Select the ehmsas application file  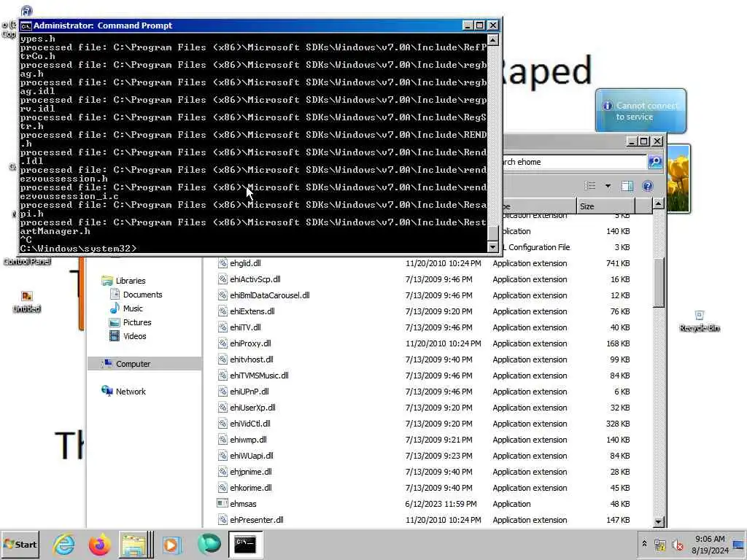[243, 504]
